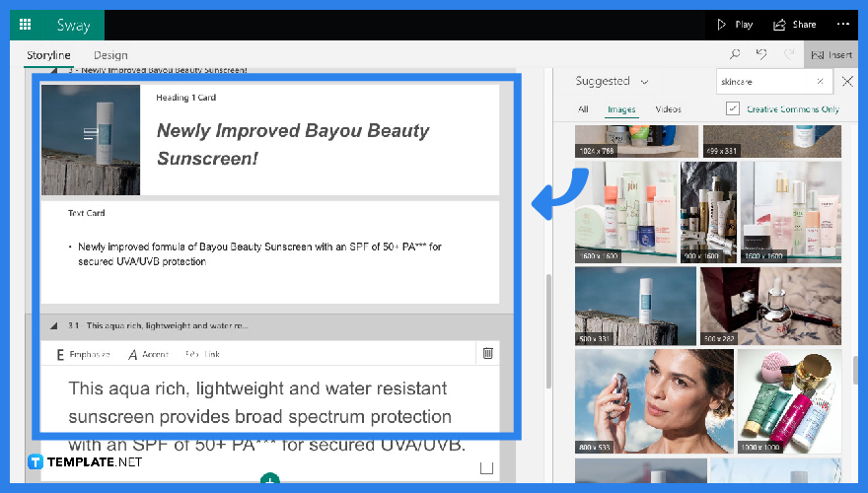Select the 1600 x 1600 skincare shelf thumbnail on left
Screen dimensions: 868x493
pyautogui.click(x=625, y=212)
